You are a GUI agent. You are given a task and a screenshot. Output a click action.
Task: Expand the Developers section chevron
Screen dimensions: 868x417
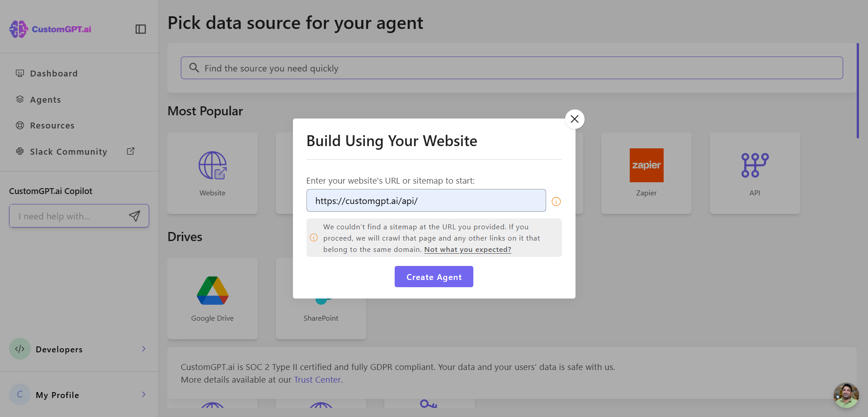tap(144, 349)
